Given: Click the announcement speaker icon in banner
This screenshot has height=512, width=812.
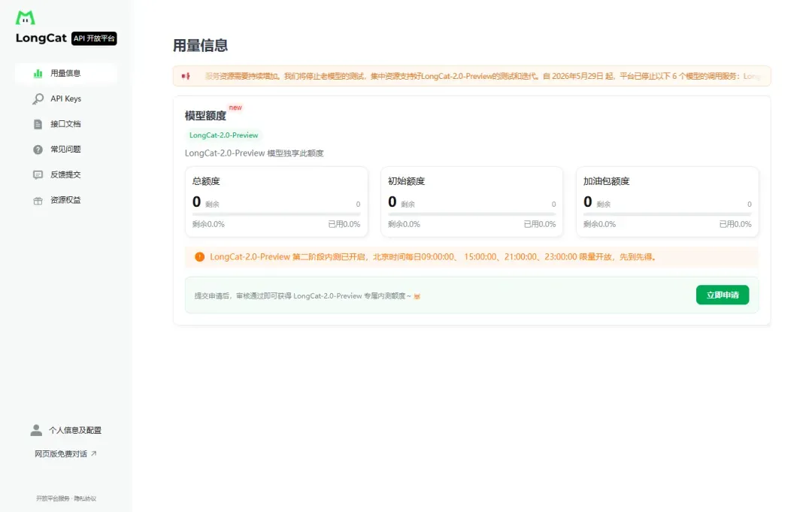Looking at the screenshot, I should click(x=186, y=76).
